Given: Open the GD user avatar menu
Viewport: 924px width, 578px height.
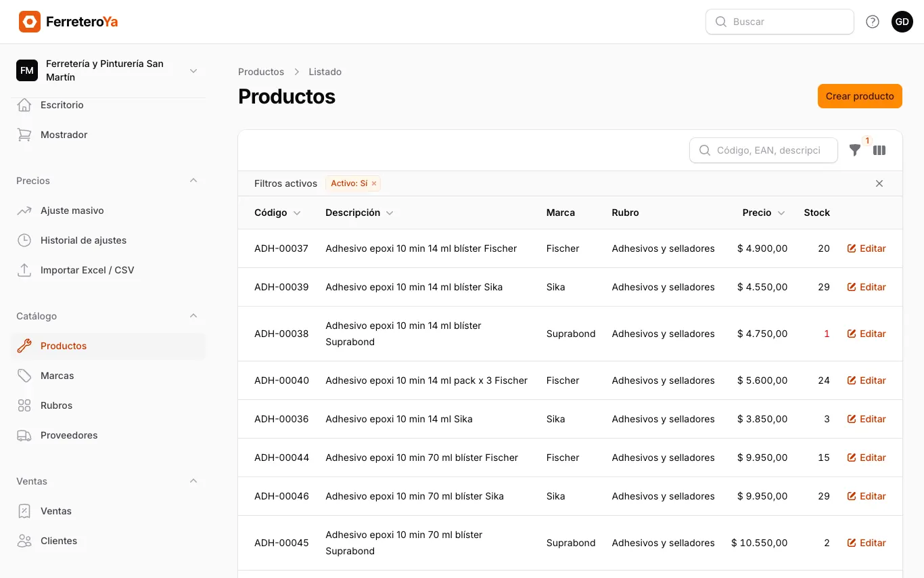Looking at the screenshot, I should coord(902,22).
